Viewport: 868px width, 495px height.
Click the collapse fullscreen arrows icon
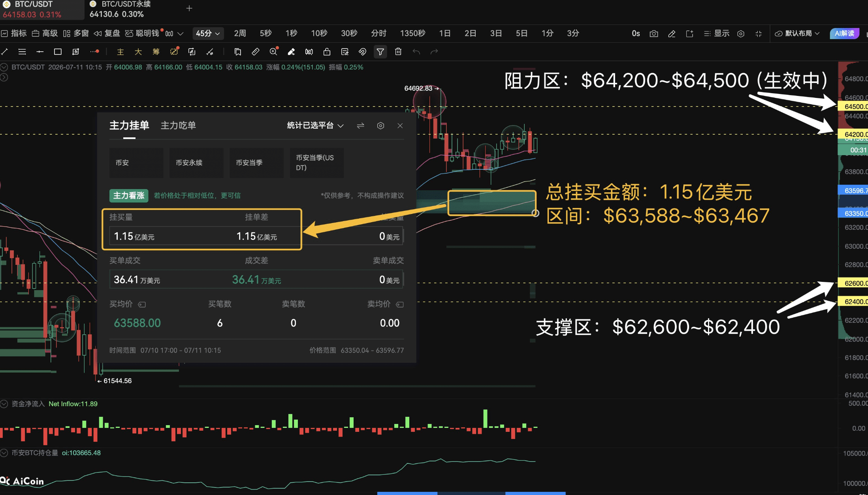click(759, 34)
